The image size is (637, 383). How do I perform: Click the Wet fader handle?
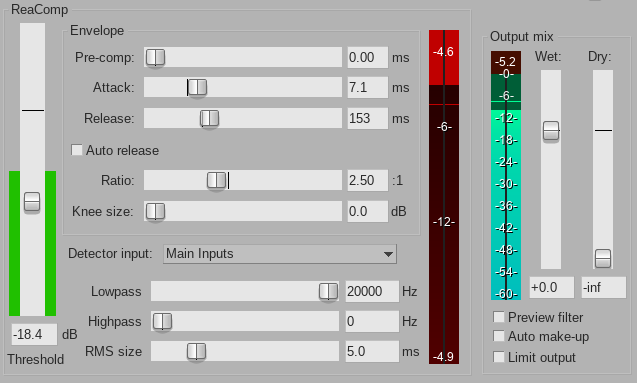click(551, 131)
